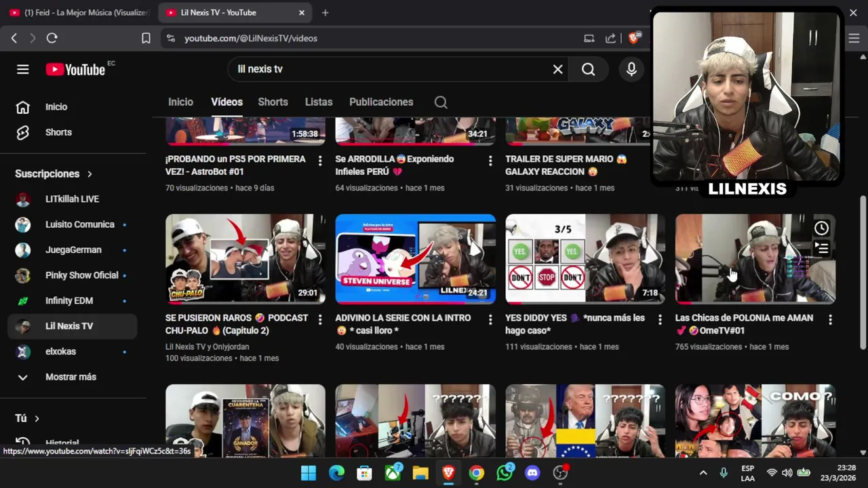Open the YouTube hamburger guide menu

[23, 69]
